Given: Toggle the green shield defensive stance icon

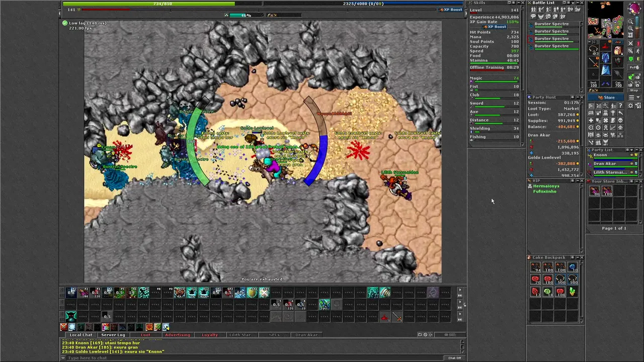Looking at the screenshot, I should pyautogui.click(x=631, y=59).
